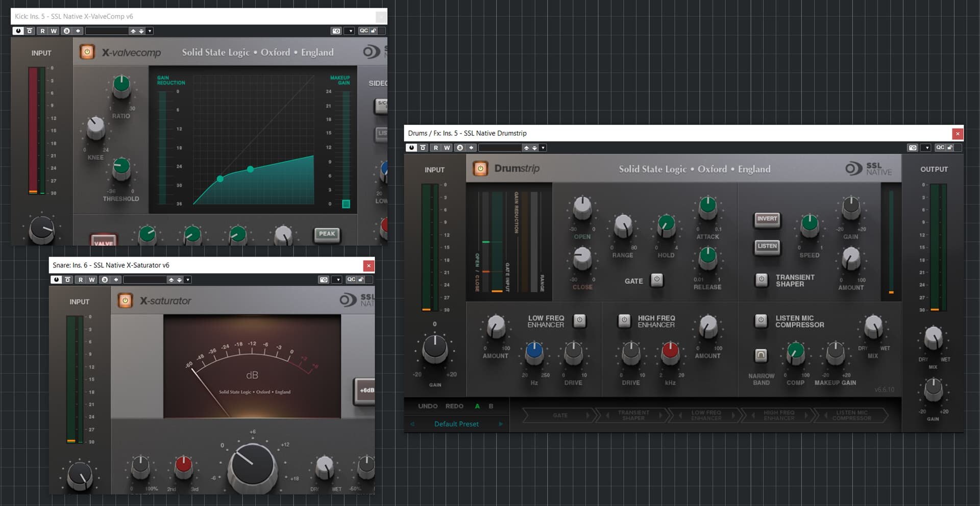Select setting A in Drumstrip
This screenshot has width=980, height=506.
[x=477, y=406]
